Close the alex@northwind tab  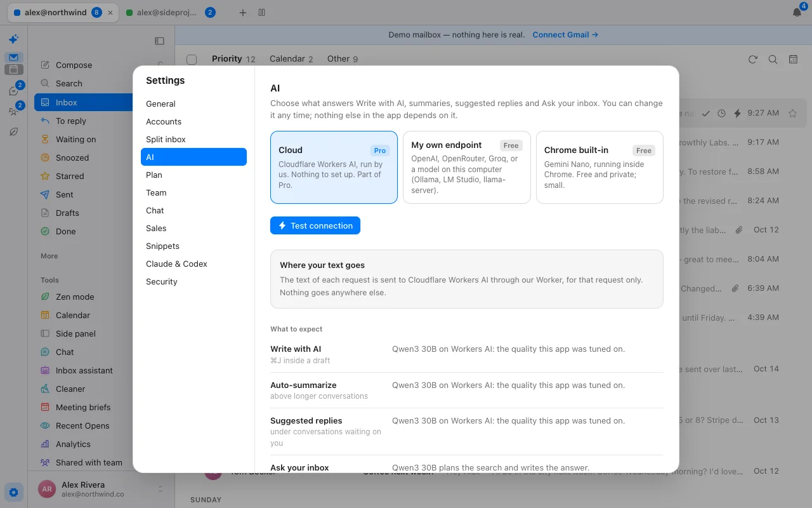click(x=111, y=13)
